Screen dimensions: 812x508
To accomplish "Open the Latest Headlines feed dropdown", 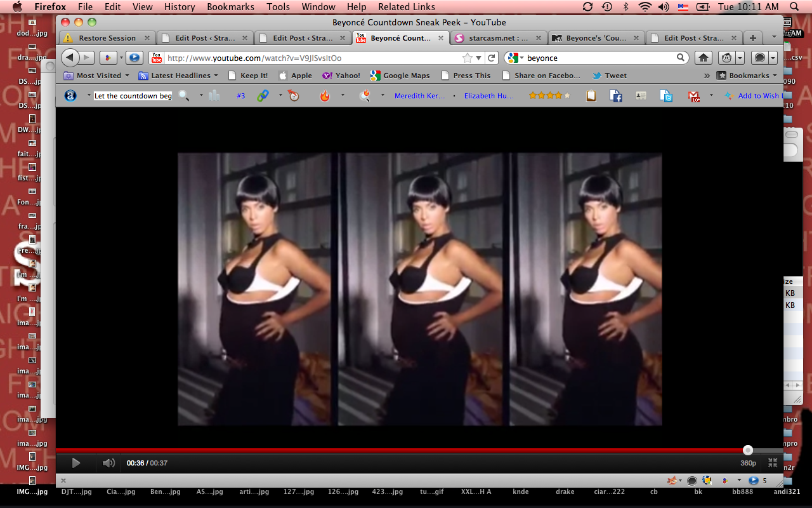I will point(178,76).
